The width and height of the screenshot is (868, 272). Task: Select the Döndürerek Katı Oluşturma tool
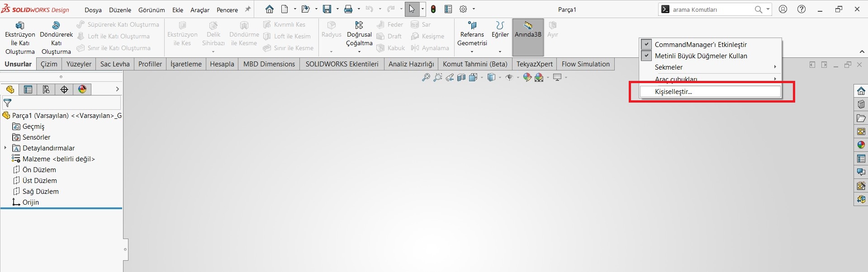56,37
